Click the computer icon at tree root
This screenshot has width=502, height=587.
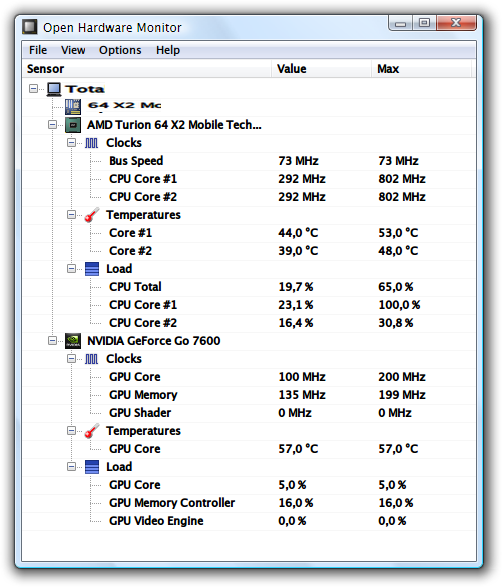(x=54, y=89)
